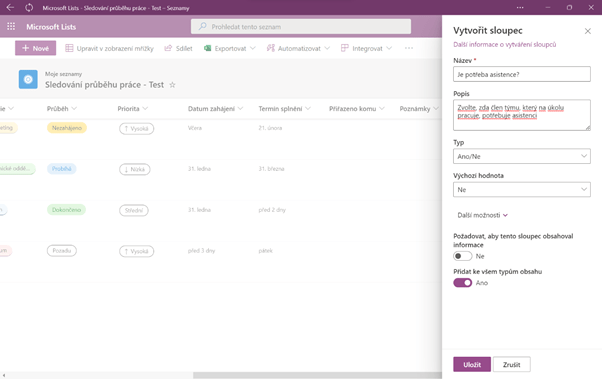This screenshot has width=602, height=379.
Task: Click the Moje seznamy breadcrumb
Action: (x=63, y=74)
